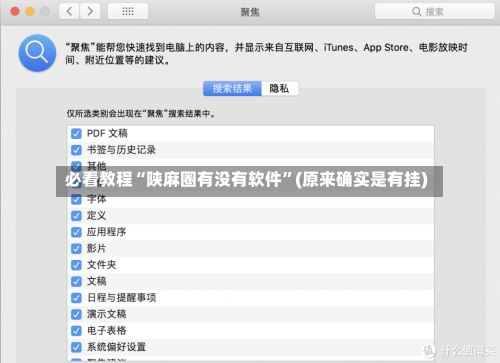Go forward with the right arrow button
Screen dimensions: 500x363
(x=90, y=11)
